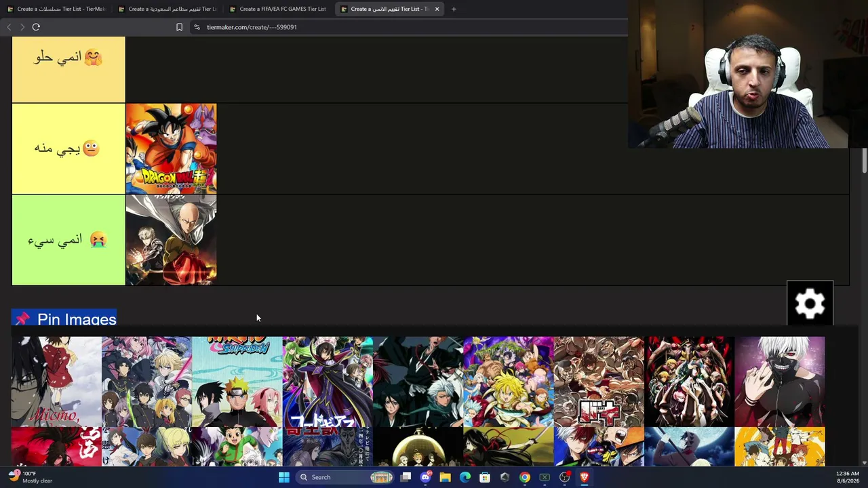The height and width of the screenshot is (488, 868).
Task: Open File Explorer from the taskbar
Action: [x=445, y=477]
